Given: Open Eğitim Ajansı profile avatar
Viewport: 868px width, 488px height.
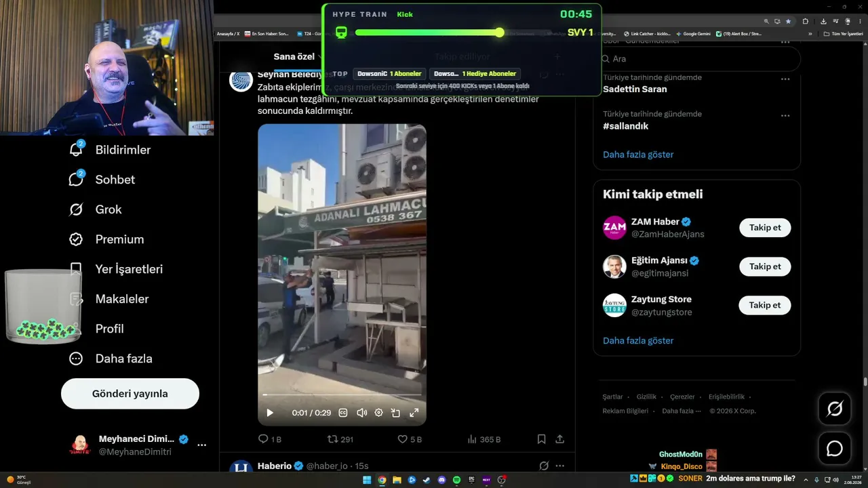Looking at the screenshot, I should tap(614, 266).
